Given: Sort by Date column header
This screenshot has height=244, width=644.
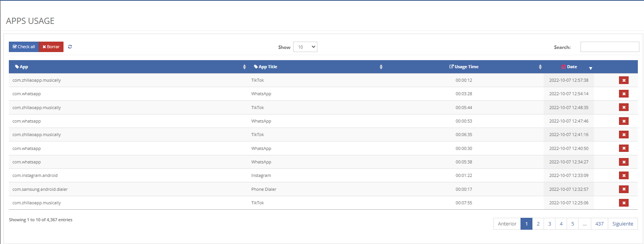Looking at the screenshot, I should pyautogui.click(x=572, y=67).
